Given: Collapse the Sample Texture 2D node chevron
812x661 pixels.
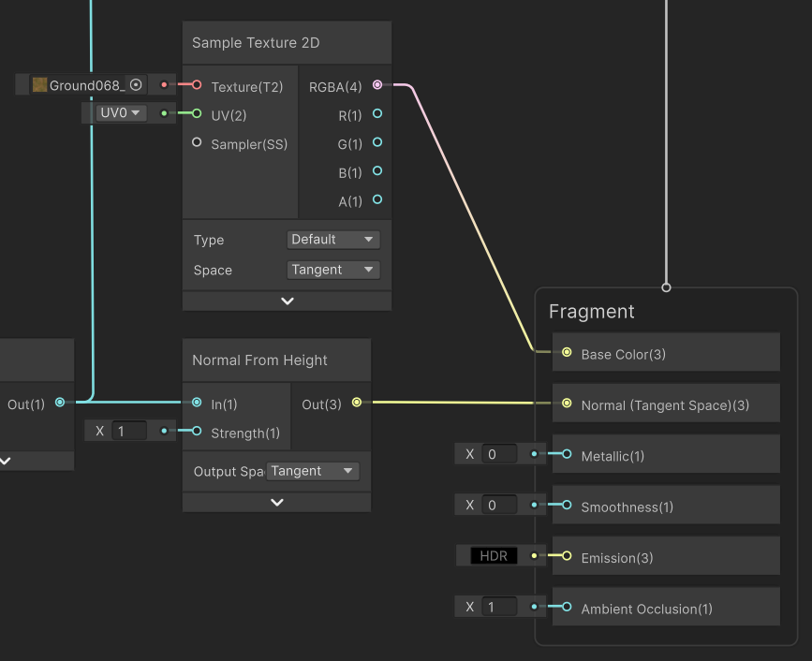Looking at the screenshot, I should click(x=288, y=301).
